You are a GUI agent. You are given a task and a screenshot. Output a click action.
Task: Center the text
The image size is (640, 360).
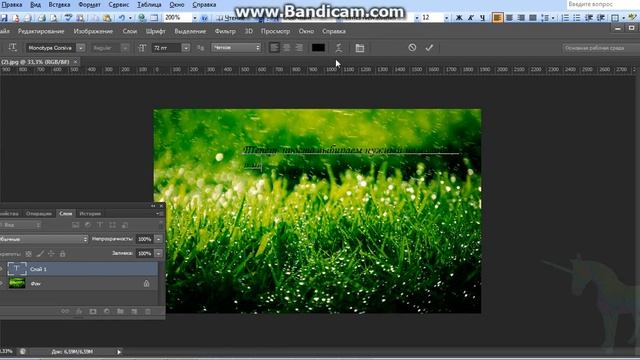[287, 48]
